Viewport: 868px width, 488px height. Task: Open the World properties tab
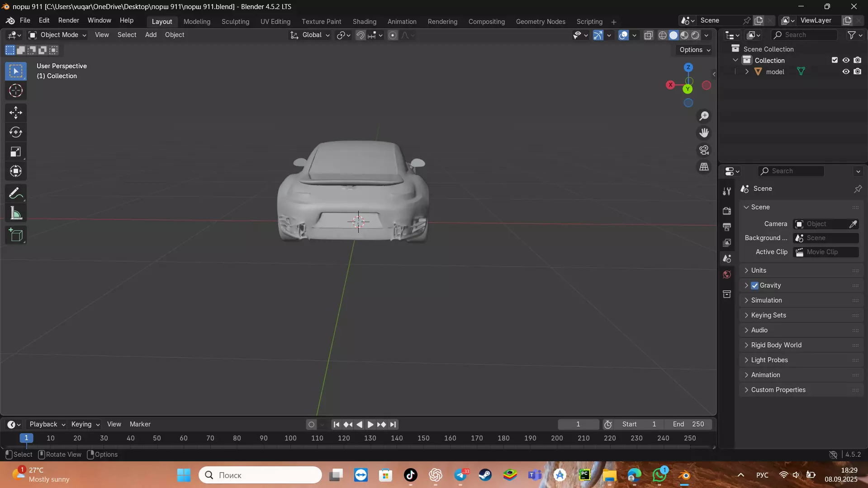tap(727, 275)
